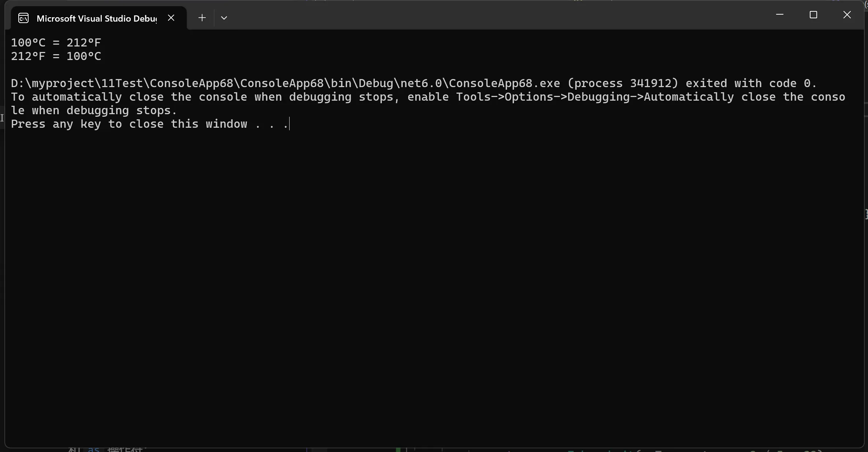The image size is (868, 452).
Task: Click the "exited with code 0" text
Action: click(750, 83)
